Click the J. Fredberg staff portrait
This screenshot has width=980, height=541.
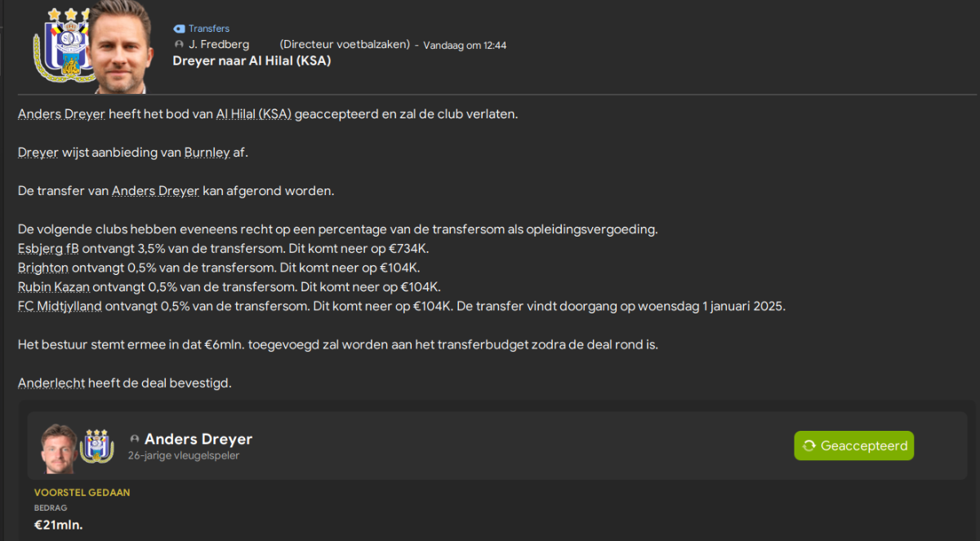click(x=120, y=47)
